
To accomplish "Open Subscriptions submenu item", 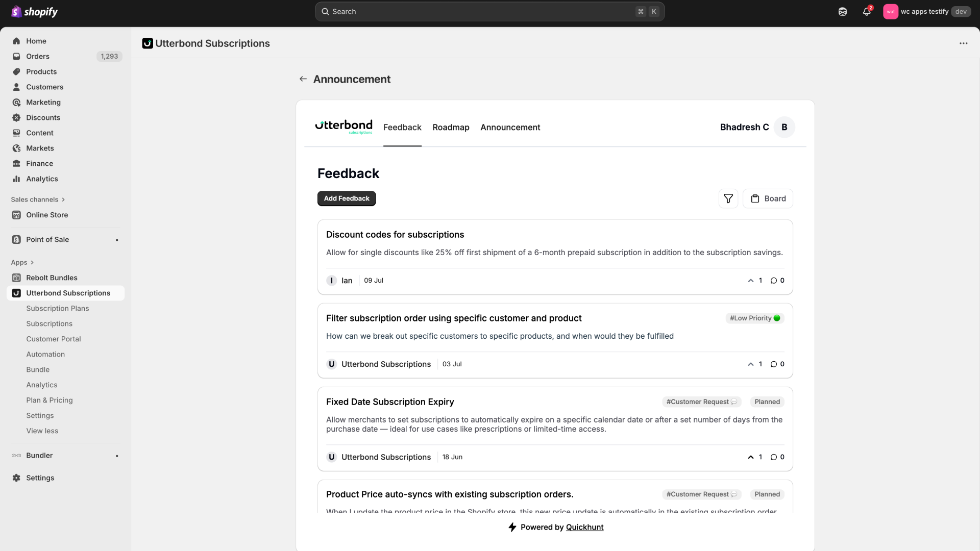I will (x=49, y=323).
